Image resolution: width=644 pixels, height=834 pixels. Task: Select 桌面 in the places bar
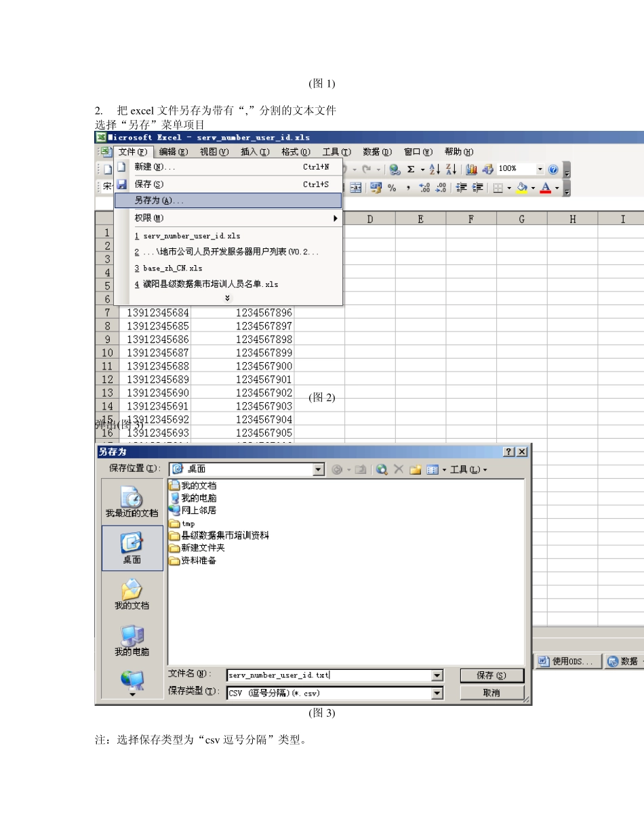point(132,549)
